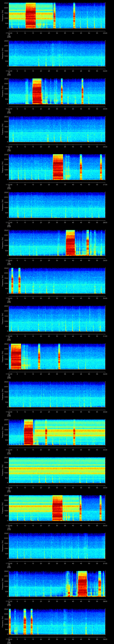Select the spectrogram panel starting at 17:25:00
The image size is (114, 644).
(57, 129)
